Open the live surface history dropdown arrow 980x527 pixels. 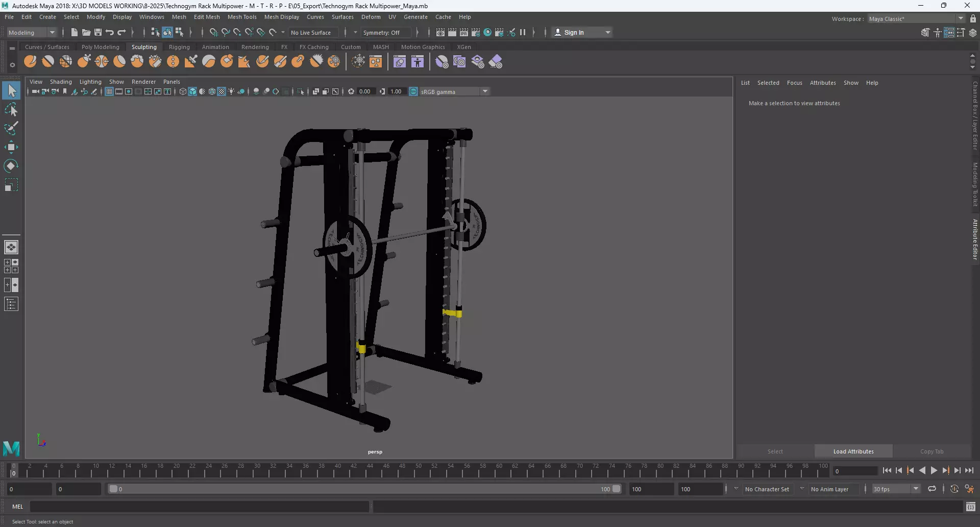(x=283, y=32)
